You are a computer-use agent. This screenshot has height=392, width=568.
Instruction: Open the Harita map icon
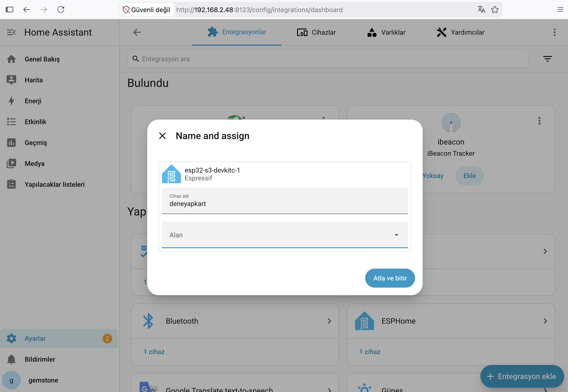[11, 80]
